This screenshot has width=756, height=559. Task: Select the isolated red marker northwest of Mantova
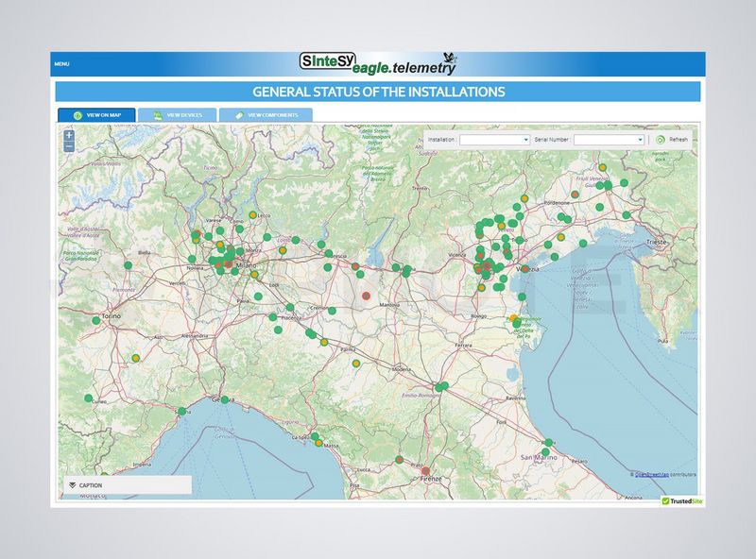pos(367,296)
